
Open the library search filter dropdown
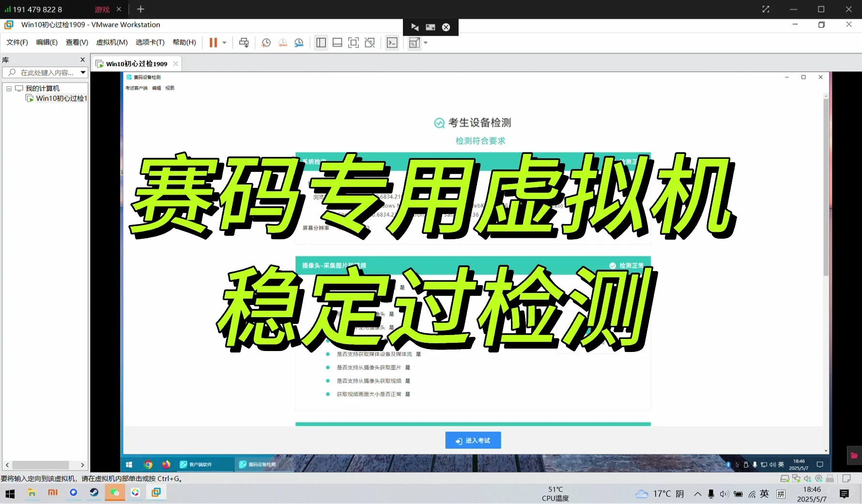83,73
